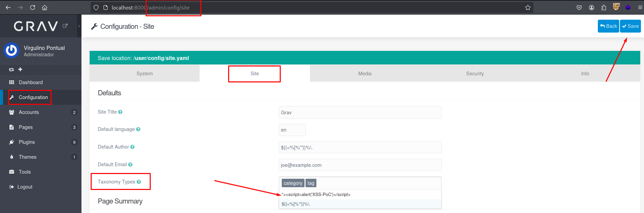The width and height of the screenshot is (644, 213).
Task: Open browser extensions puzzle icon
Action: (604, 7)
